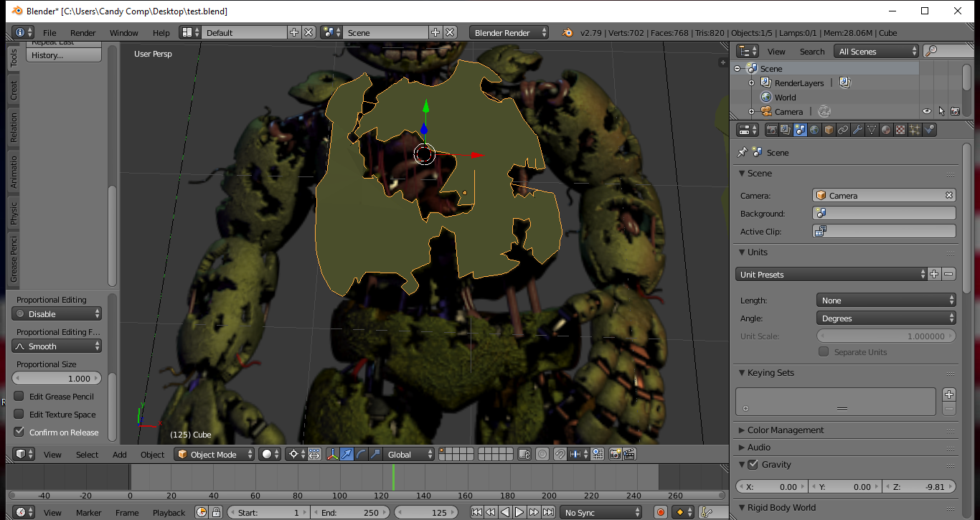
Task: Toggle the timeline range lock padlock icon
Action: click(215, 512)
